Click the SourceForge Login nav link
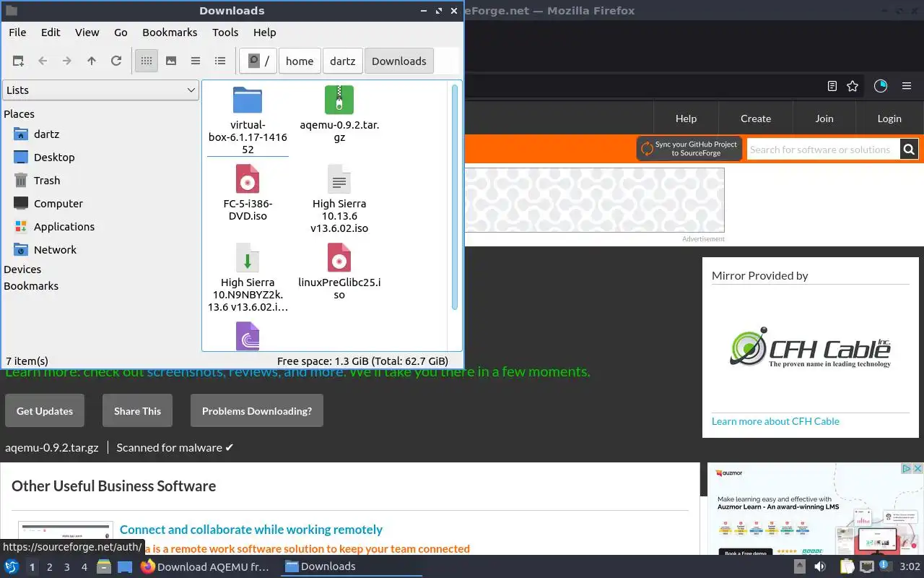Image resolution: width=924 pixels, height=578 pixels. (889, 118)
